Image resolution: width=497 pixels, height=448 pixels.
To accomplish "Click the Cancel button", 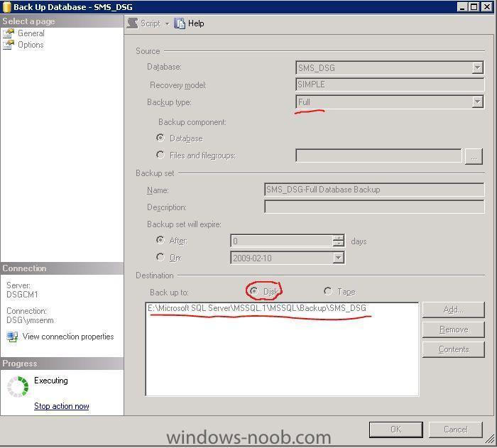I will 456,430.
